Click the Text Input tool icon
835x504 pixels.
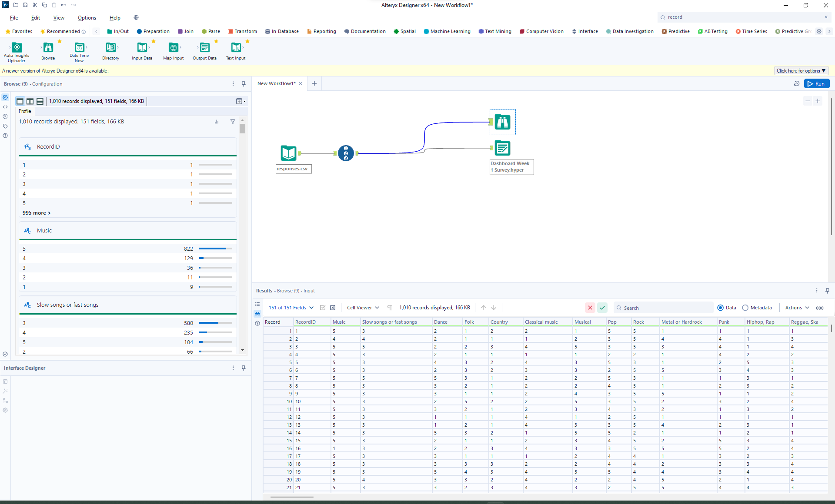coord(236,48)
